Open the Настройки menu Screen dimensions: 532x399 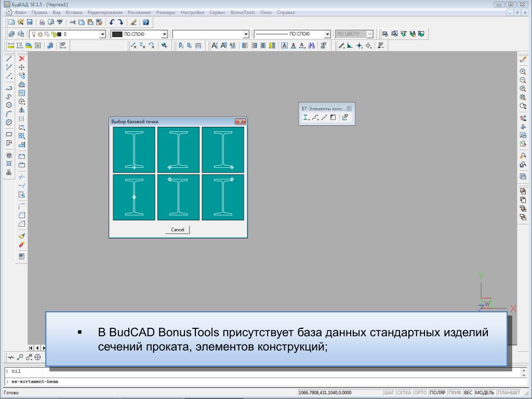point(192,12)
